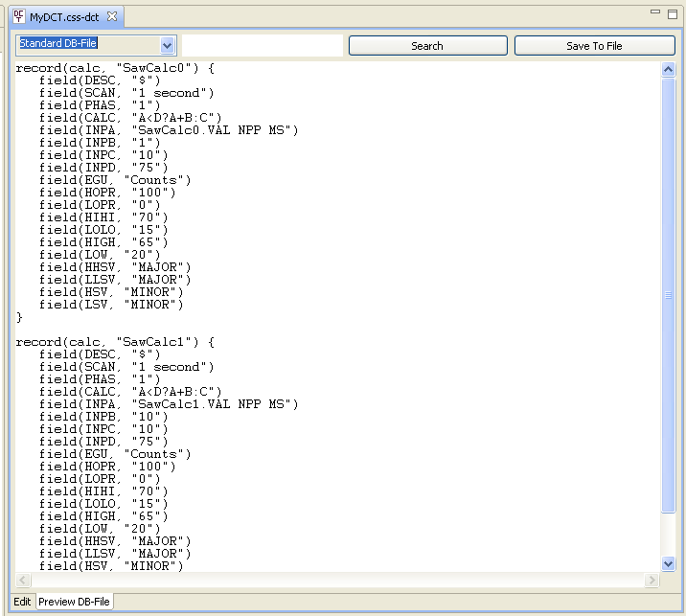686x616 pixels.
Task: Click the DCT file icon on the MyDCT.css-dct tab
Action: click(18, 17)
